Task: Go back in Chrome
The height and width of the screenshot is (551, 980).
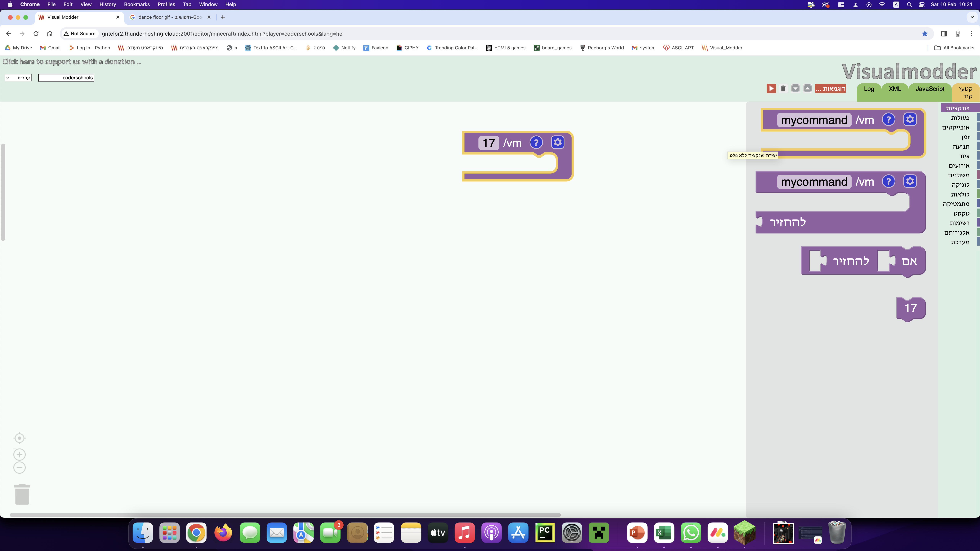Action: tap(8, 33)
